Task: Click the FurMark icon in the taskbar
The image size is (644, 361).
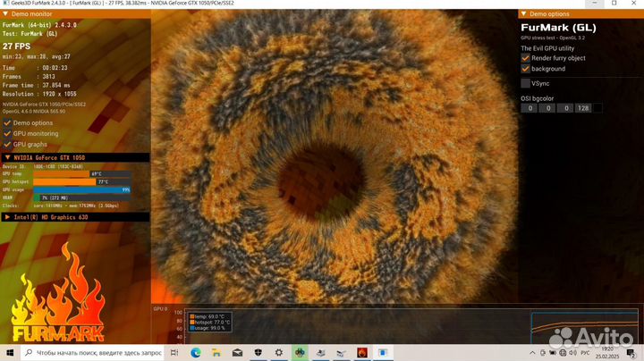Action: coord(362,352)
